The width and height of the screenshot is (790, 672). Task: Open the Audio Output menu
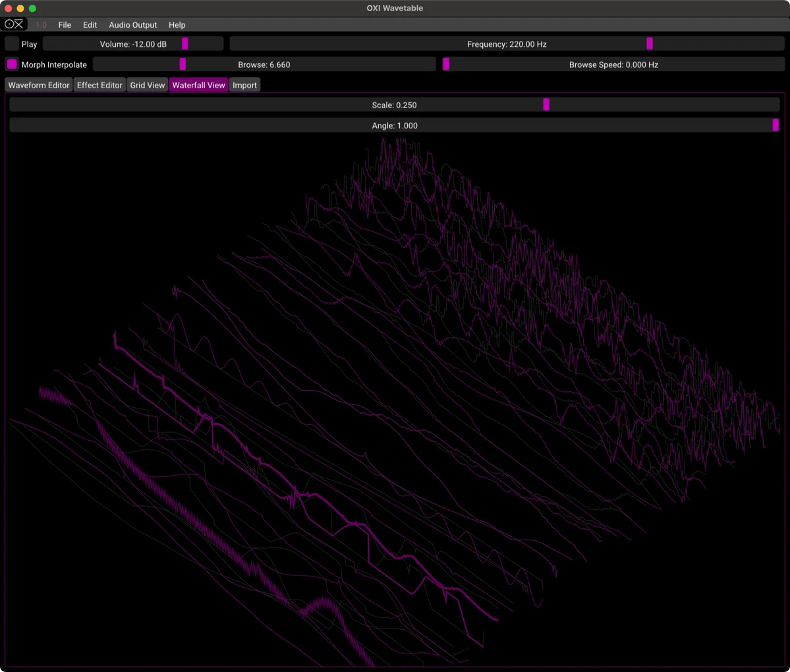(x=132, y=24)
